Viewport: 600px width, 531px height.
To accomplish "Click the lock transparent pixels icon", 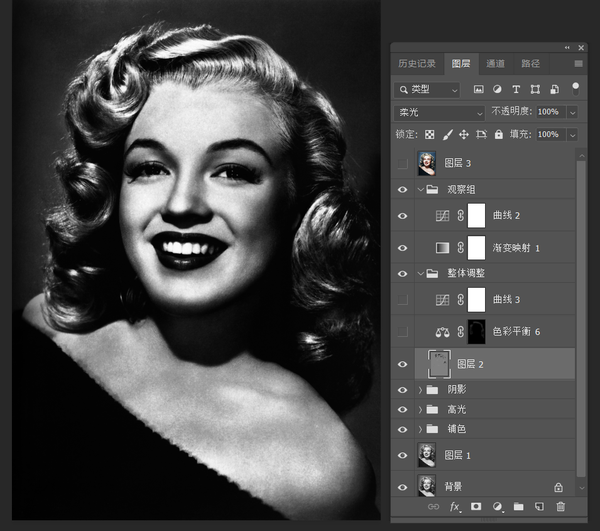I will pyautogui.click(x=430, y=134).
